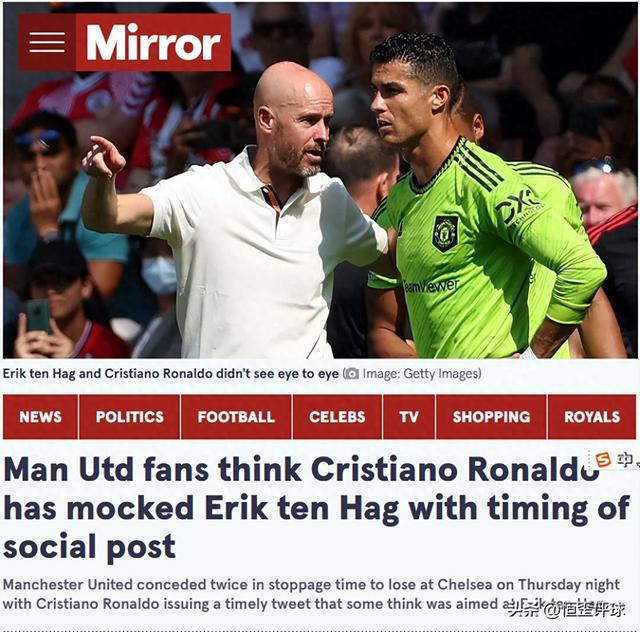Click the article headline about Cristiano Ronaldo
The width and height of the screenshot is (640, 632).
pos(316,508)
